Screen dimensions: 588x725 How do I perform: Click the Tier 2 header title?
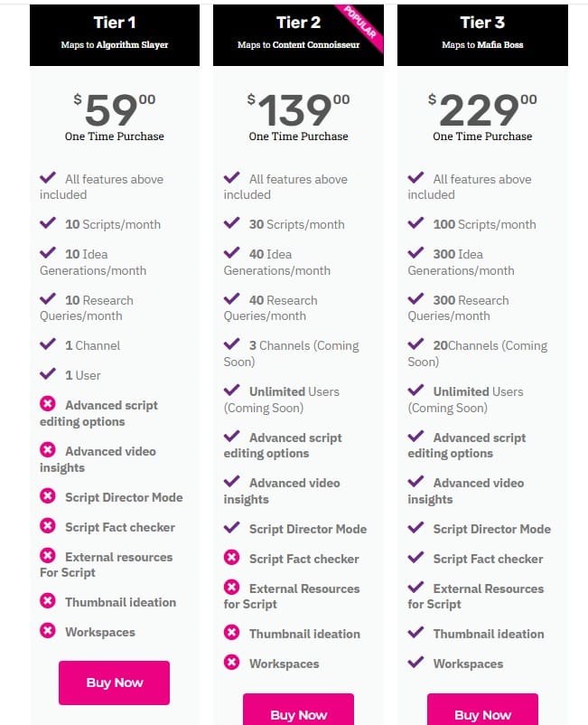click(298, 22)
